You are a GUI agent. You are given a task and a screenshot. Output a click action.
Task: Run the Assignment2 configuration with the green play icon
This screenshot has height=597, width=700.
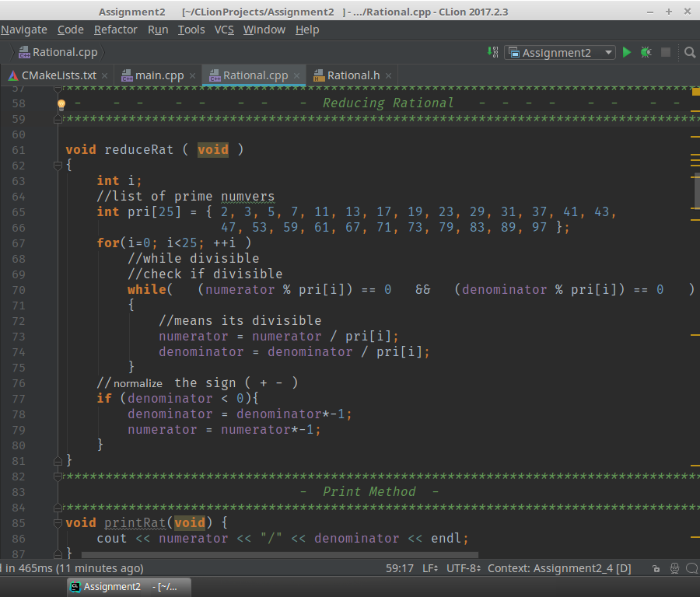627,53
